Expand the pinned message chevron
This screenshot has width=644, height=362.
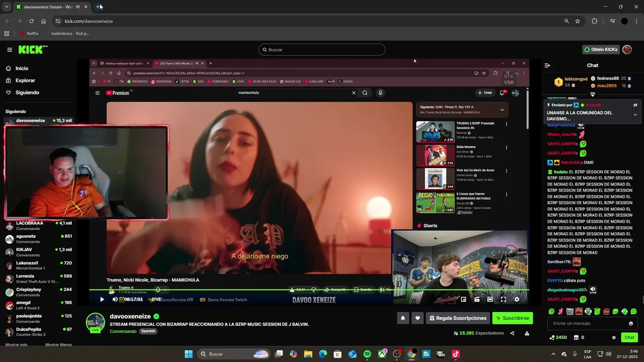point(635,115)
